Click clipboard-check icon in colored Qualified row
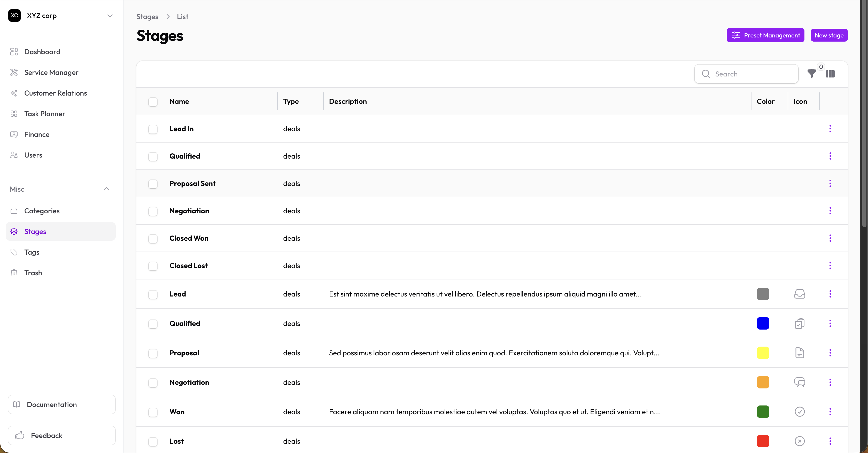This screenshot has height=453, width=868. pos(799,323)
